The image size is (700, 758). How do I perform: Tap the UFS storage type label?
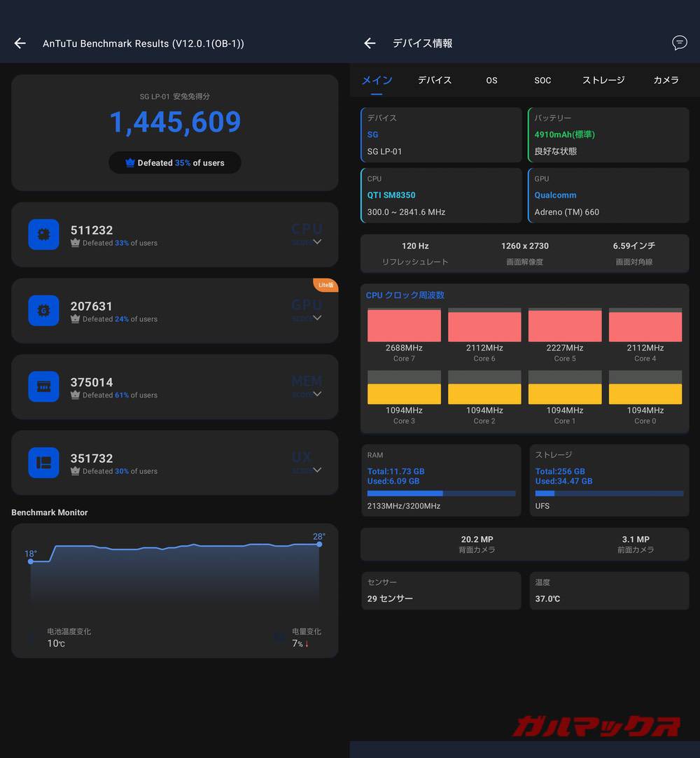(x=542, y=506)
